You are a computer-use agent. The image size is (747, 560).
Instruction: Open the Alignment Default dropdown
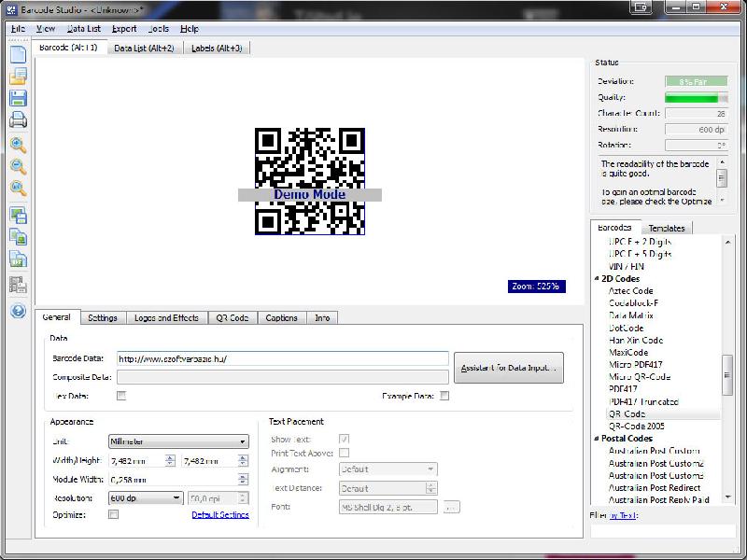(388, 469)
